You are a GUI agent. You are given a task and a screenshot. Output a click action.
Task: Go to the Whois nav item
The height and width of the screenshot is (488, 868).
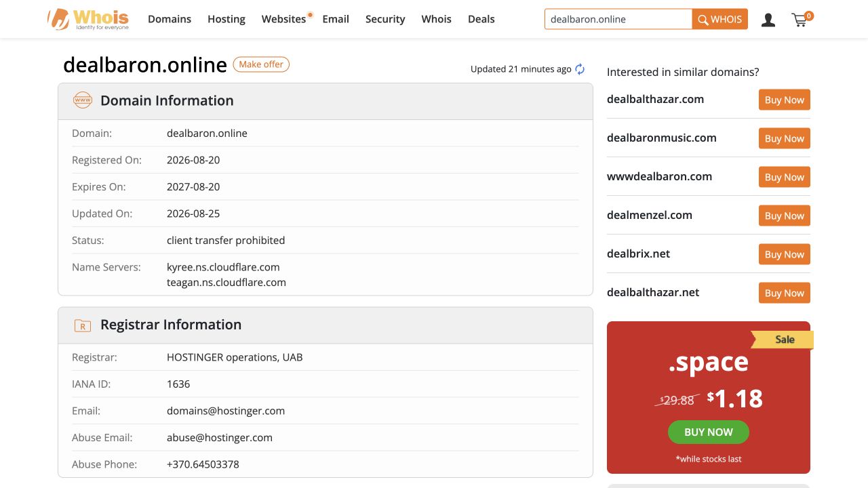coord(436,19)
